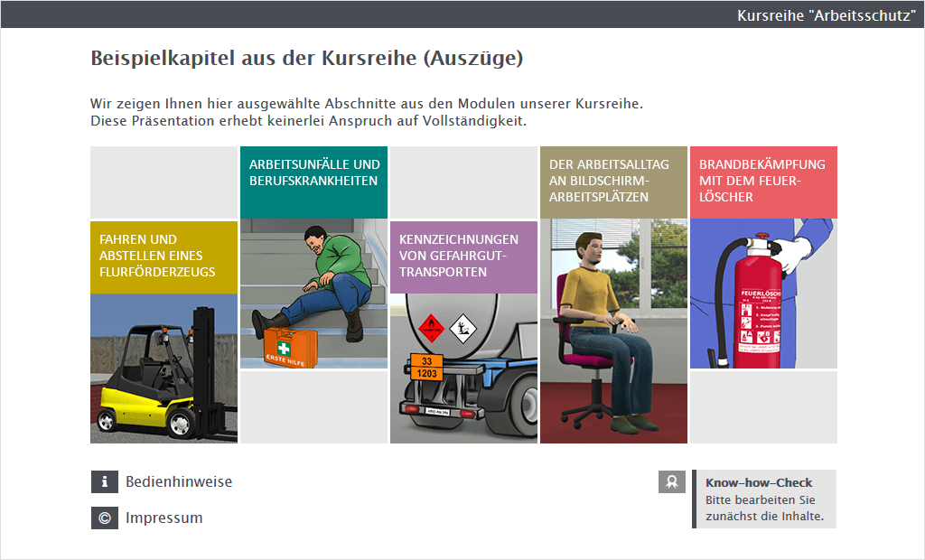Click the copyright icon beside Impressum
This screenshot has height=560, width=925.
click(x=105, y=518)
